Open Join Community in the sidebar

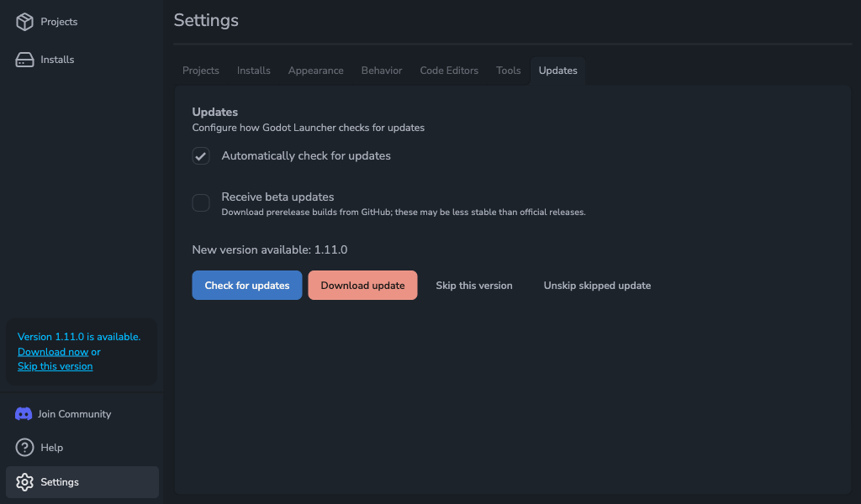74,414
